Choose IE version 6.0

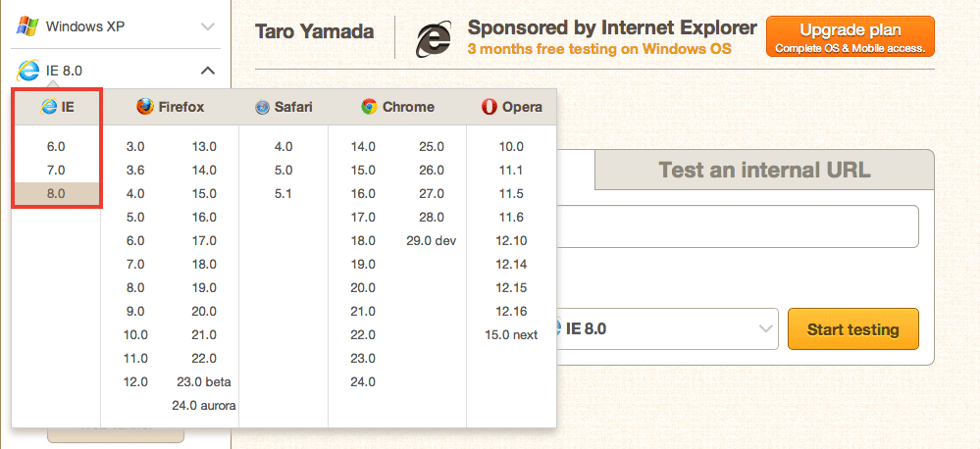(x=56, y=147)
